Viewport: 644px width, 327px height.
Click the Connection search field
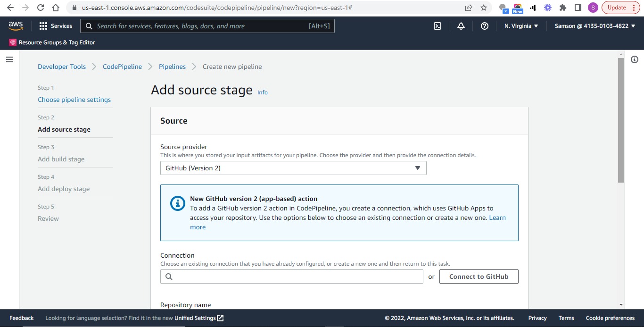pos(292,277)
